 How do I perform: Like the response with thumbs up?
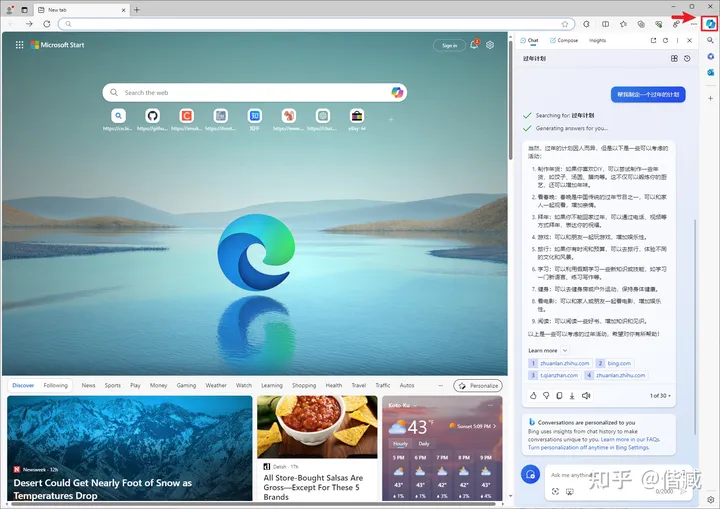(533, 396)
